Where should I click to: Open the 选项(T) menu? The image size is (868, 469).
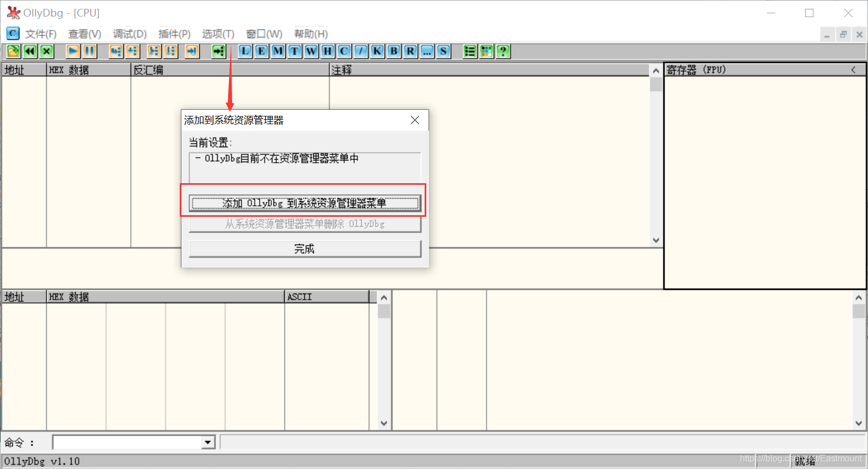pos(218,34)
